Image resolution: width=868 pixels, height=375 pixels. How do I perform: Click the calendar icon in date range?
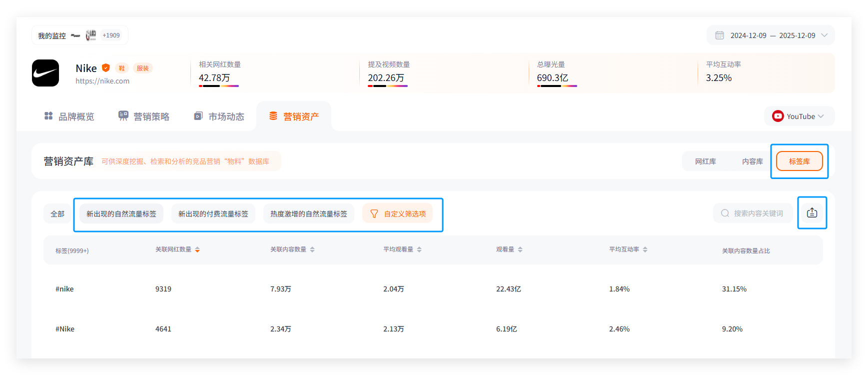pos(720,35)
